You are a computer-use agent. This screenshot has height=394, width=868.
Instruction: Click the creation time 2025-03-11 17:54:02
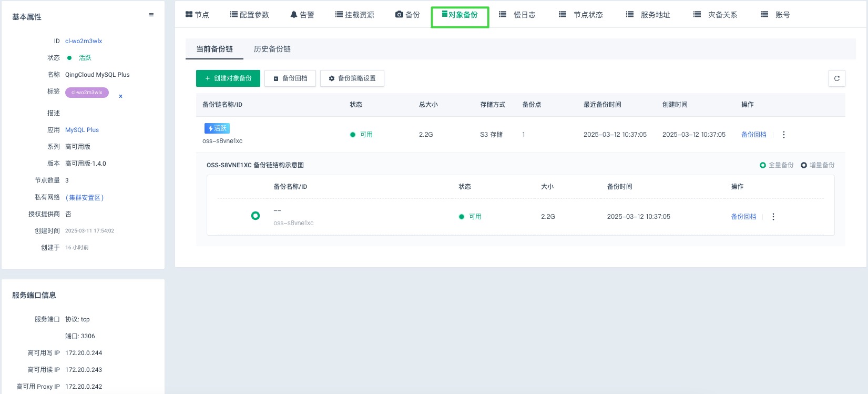[89, 231]
